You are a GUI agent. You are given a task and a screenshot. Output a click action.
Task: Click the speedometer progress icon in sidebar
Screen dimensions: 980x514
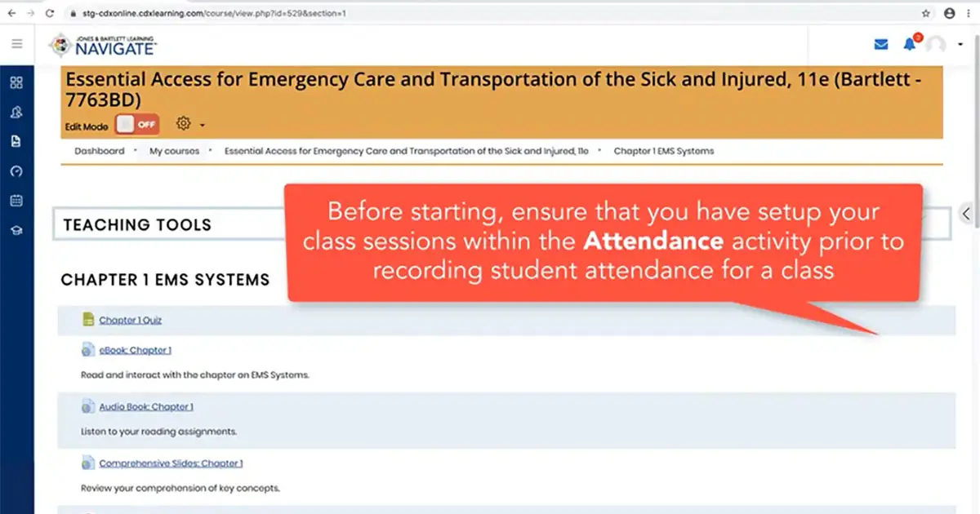pos(17,171)
